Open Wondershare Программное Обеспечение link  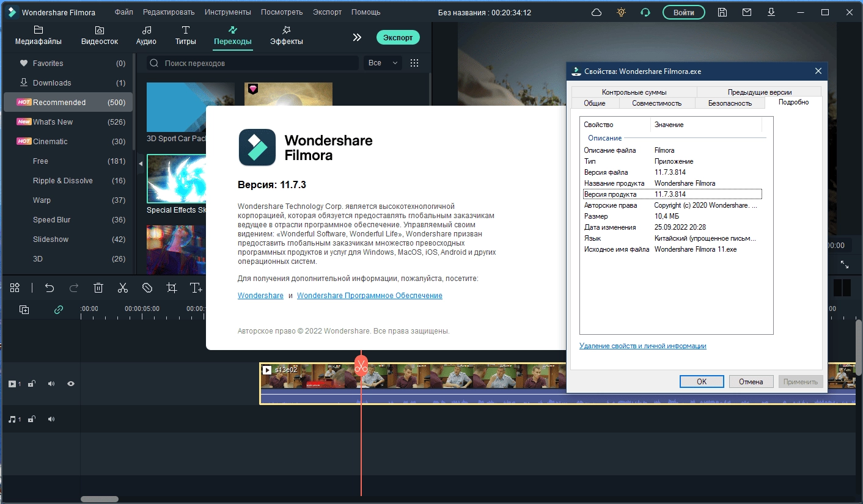(x=370, y=296)
